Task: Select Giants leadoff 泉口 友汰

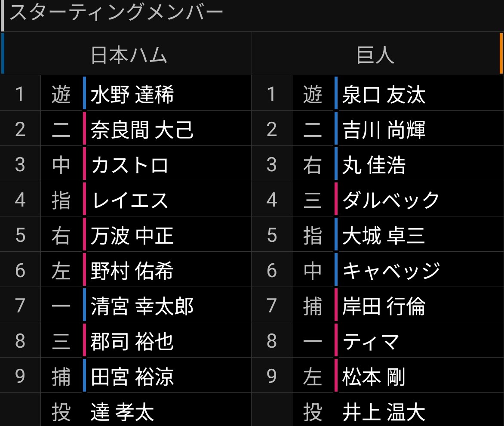Action: (x=384, y=94)
